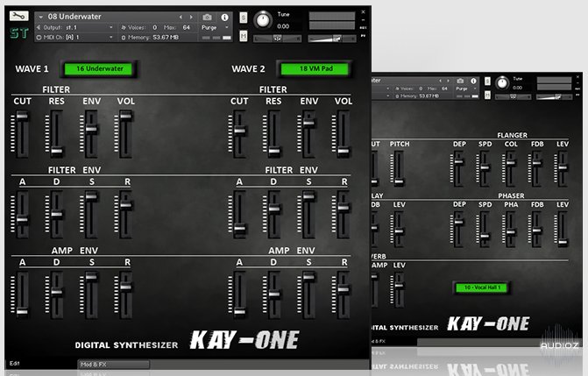Image resolution: width=588 pixels, height=376 pixels.
Task: Click next preset arrow in back window
Action: pos(448,81)
